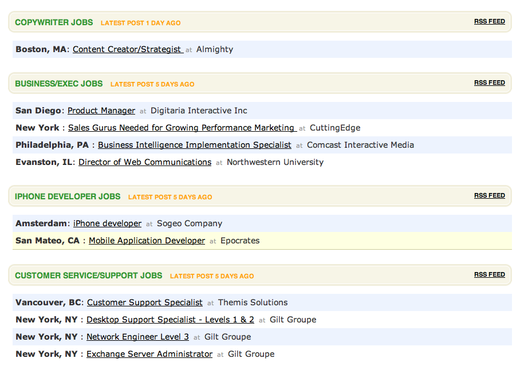Screen dimensions: 520x370
Task: Click the Evanston, IL location label
Action: pyautogui.click(x=45, y=162)
